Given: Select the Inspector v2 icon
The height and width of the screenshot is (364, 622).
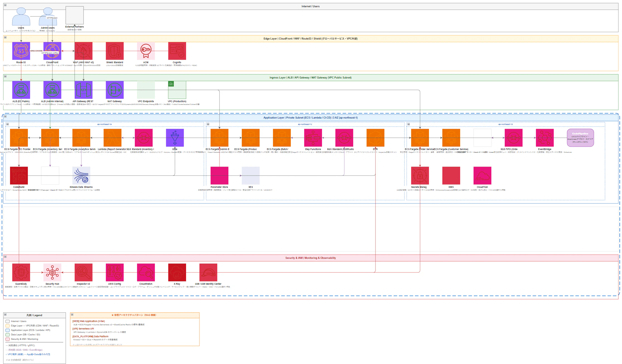Looking at the screenshot, I should (84, 272).
